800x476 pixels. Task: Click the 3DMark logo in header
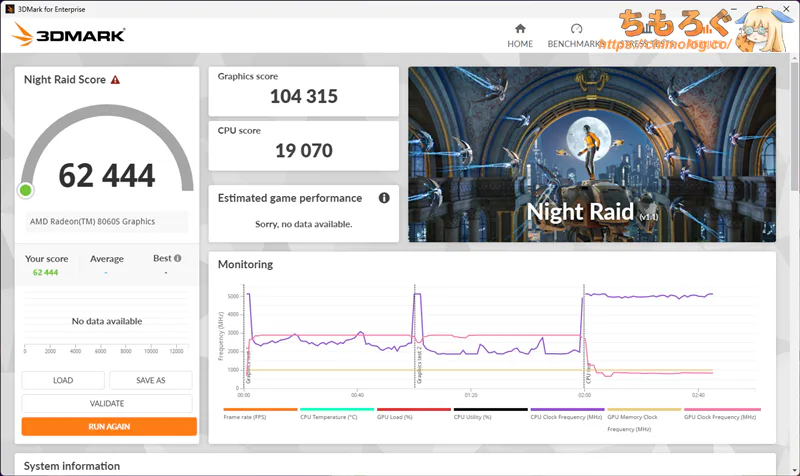click(x=69, y=36)
